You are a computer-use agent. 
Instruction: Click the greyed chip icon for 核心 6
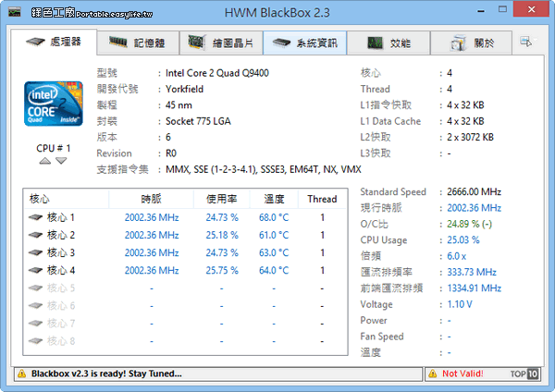35,306
